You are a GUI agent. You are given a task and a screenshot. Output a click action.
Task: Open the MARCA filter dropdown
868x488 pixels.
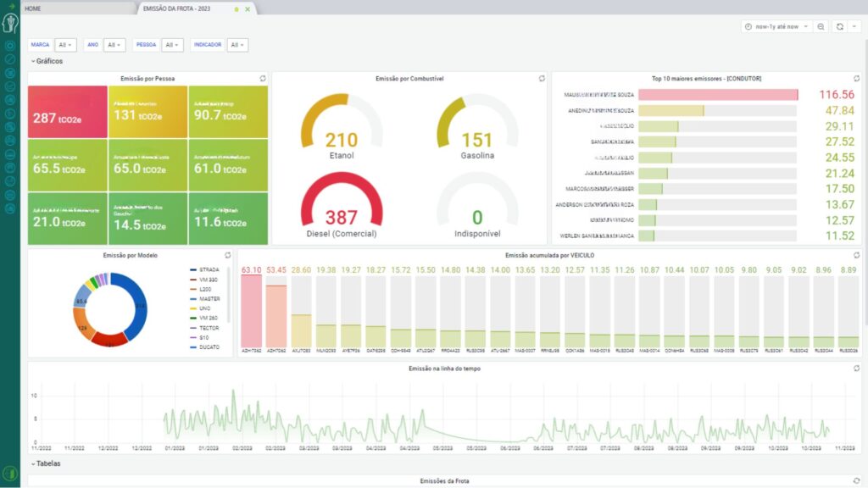pyautogui.click(x=65, y=45)
